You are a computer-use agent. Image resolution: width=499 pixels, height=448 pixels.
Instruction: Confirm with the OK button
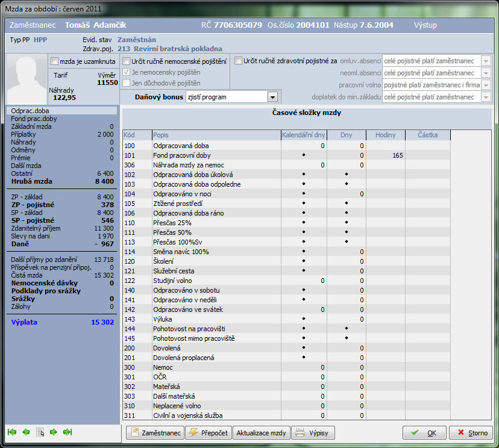tap(424, 432)
